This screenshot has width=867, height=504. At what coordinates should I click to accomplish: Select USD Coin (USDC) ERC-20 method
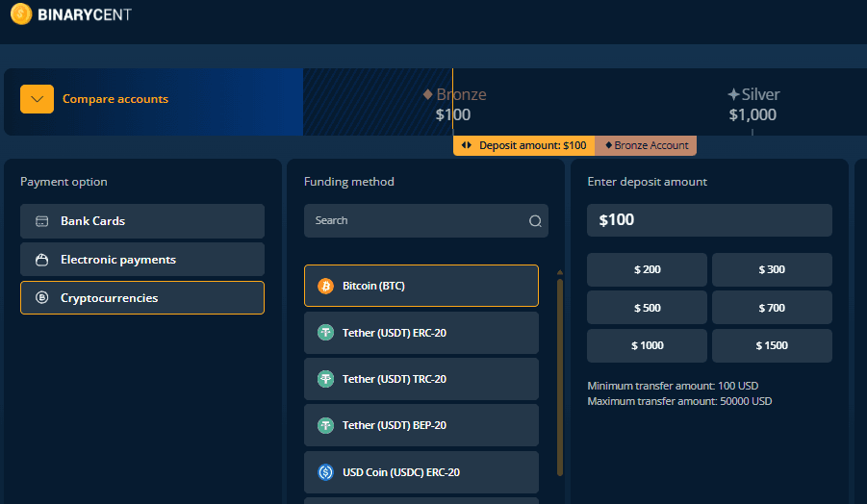pyautogui.click(x=421, y=472)
